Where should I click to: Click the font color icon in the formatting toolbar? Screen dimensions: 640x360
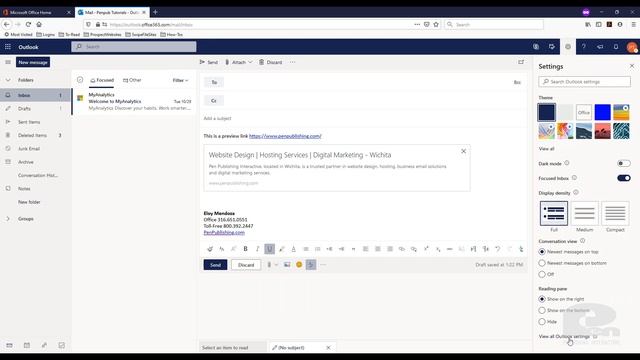pos(293,249)
